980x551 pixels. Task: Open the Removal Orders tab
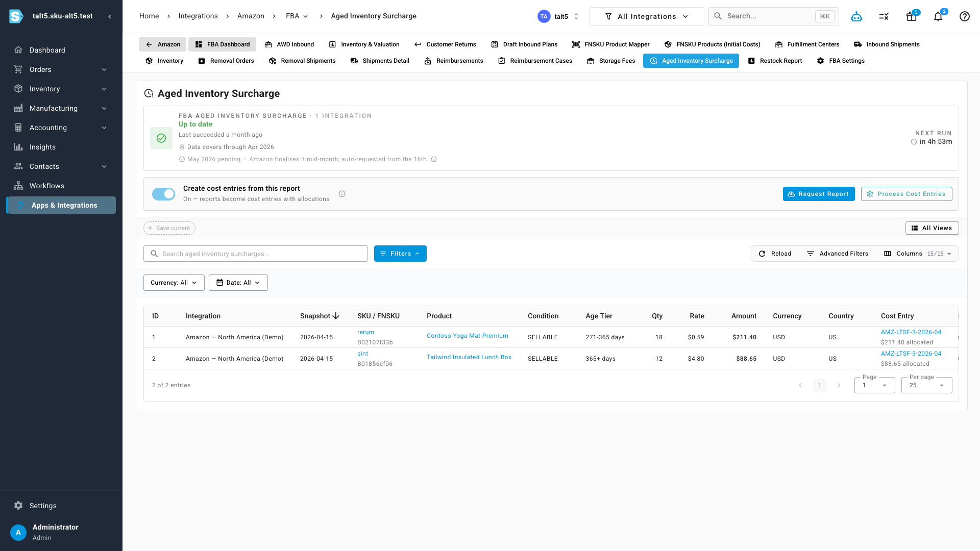[x=226, y=61]
